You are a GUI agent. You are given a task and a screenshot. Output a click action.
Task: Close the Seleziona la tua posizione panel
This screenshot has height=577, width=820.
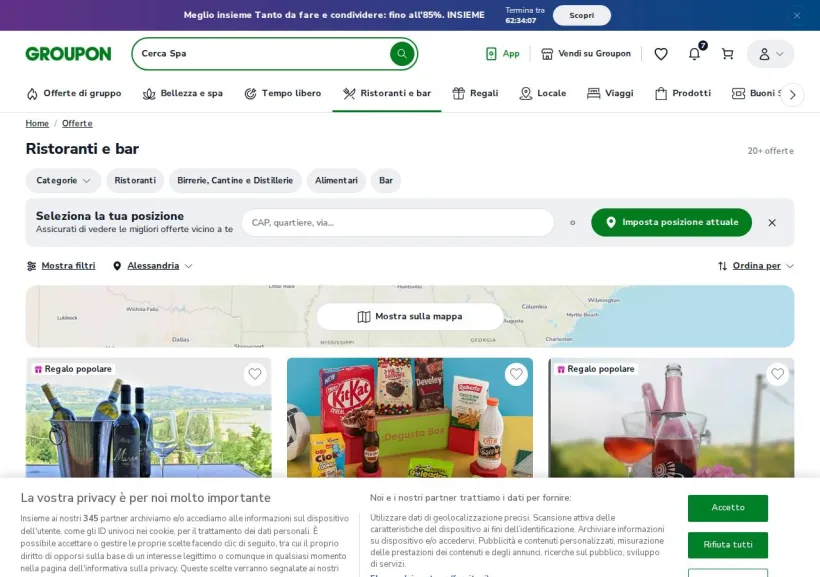[772, 223]
